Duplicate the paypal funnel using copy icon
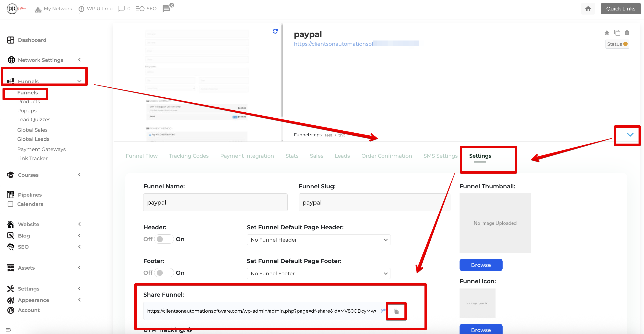This screenshot has height=334, width=644. click(617, 33)
